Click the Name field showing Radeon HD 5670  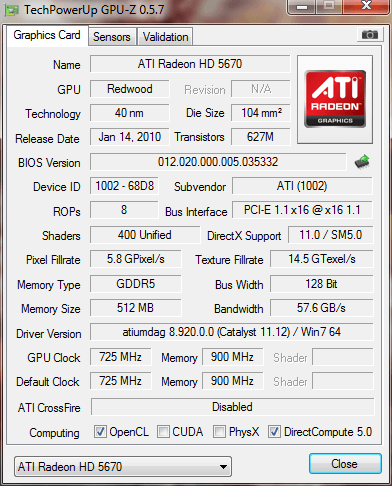tap(190, 64)
